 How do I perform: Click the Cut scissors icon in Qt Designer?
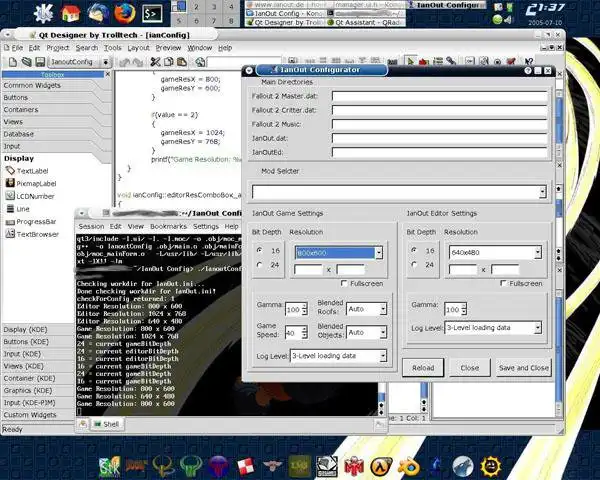pyautogui.click(x=155, y=62)
